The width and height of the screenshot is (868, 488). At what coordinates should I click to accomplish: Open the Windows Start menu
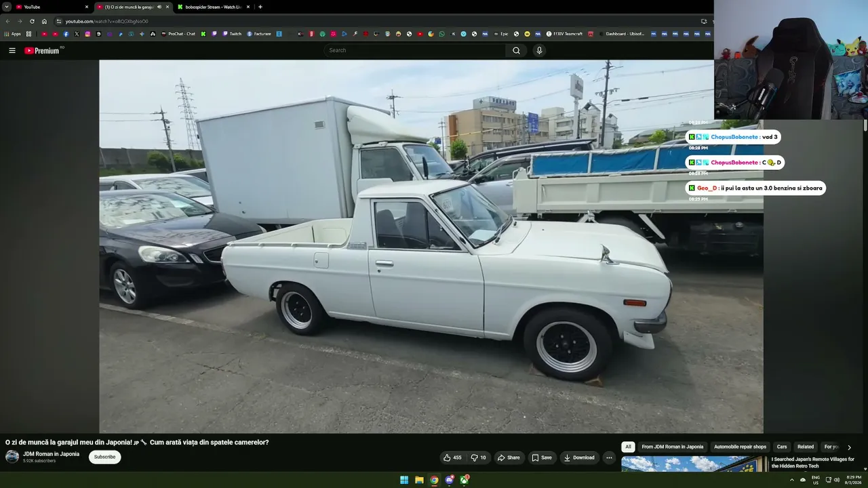[x=404, y=480]
